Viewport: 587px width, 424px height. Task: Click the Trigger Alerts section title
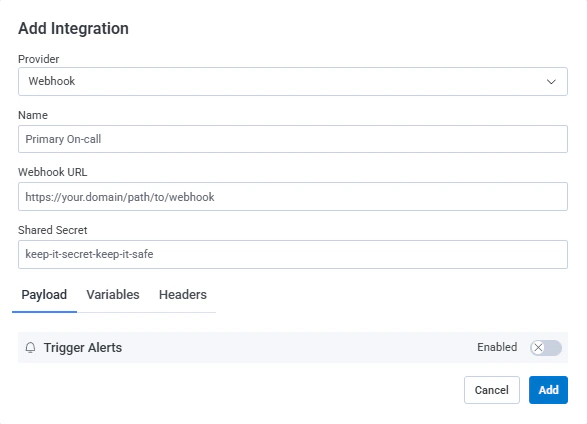pos(83,348)
